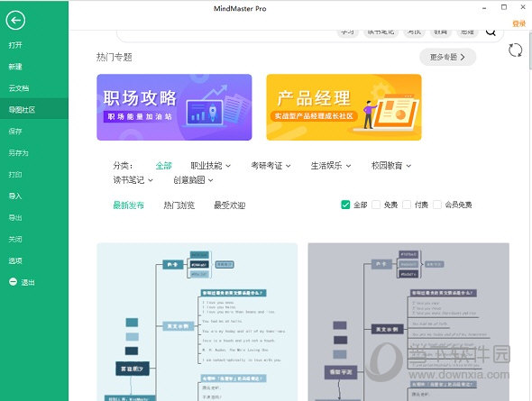The image size is (532, 401).
Task: Open 选项 in the sidebar
Action: [x=15, y=260]
